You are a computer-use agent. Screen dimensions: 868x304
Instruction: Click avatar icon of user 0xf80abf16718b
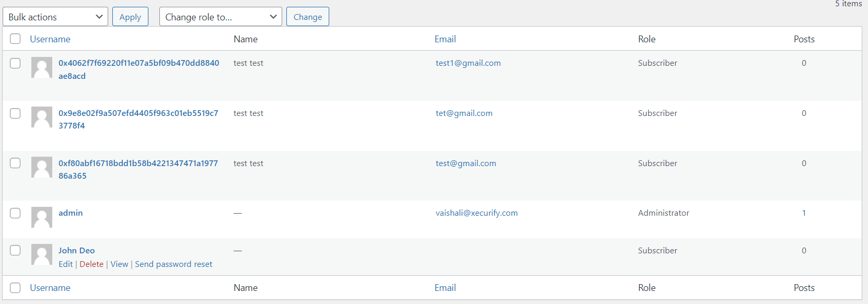coord(42,167)
